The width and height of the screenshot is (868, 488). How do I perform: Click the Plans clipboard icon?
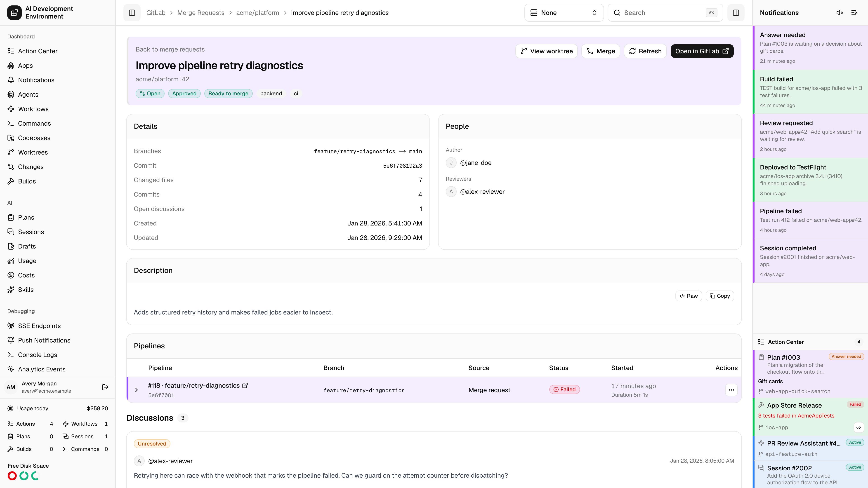click(x=11, y=218)
